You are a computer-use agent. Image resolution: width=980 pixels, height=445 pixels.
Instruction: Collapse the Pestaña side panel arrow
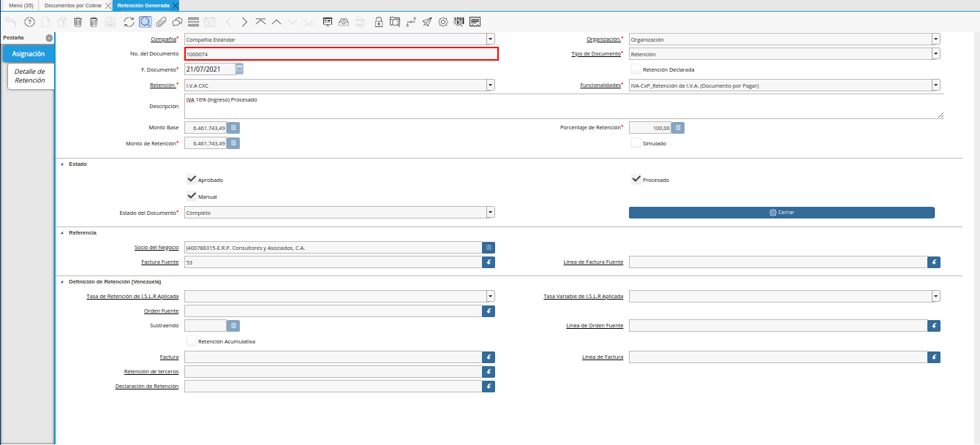pos(49,37)
